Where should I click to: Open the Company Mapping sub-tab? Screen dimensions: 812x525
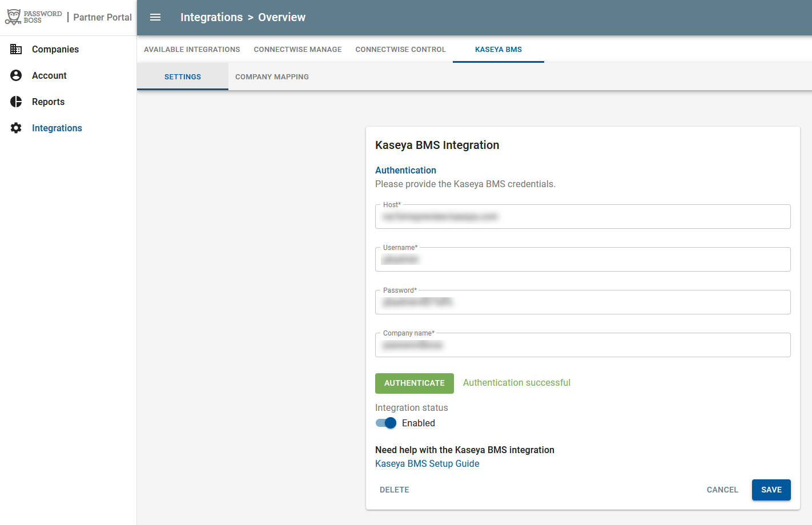[272, 76]
